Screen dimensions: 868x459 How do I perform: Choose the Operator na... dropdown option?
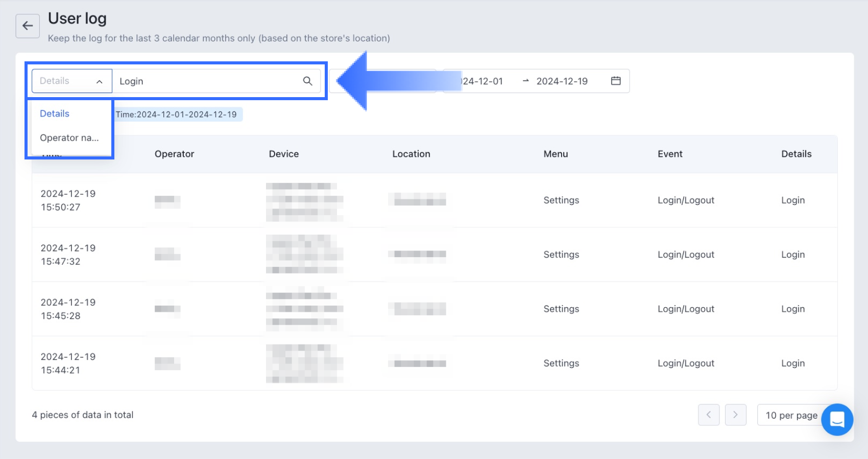(69, 137)
